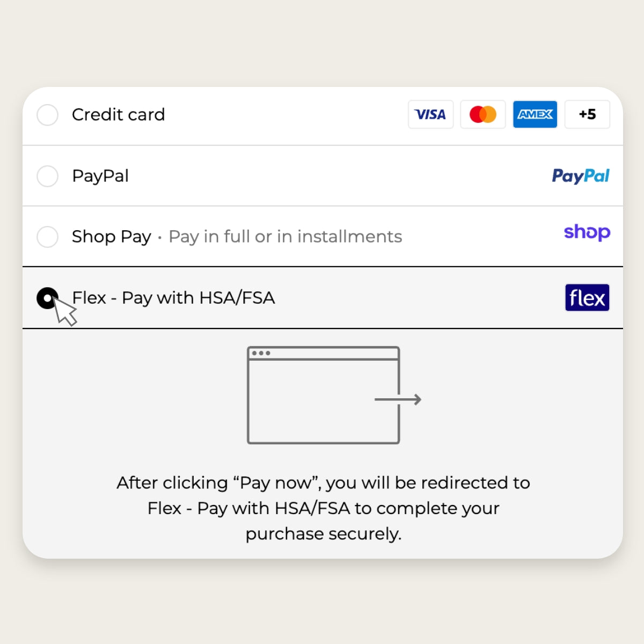Click the redirect notice paragraph
The image size is (644, 644).
pos(323,508)
